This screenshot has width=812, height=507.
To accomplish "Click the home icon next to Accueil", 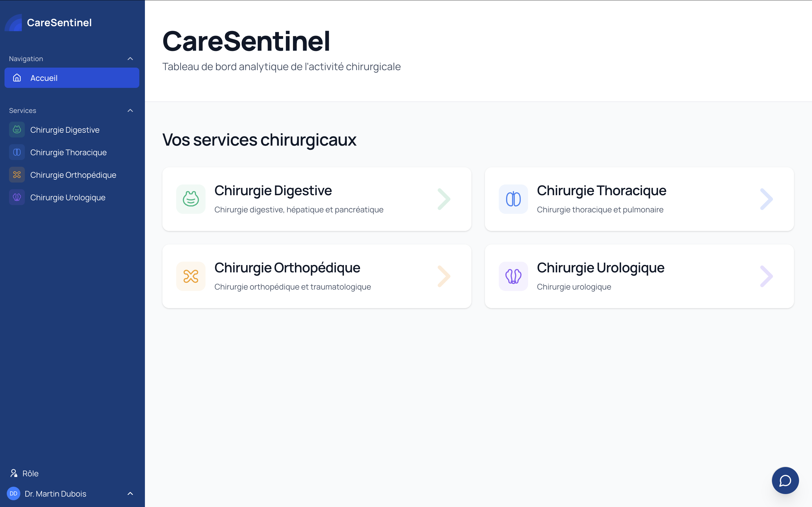I will [x=16, y=78].
